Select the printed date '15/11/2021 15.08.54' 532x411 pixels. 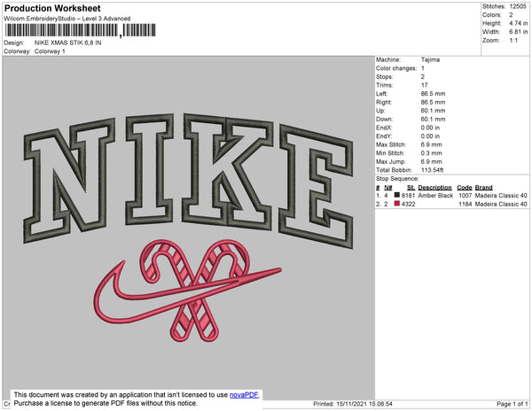pyautogui.click(x=364, y=404)
